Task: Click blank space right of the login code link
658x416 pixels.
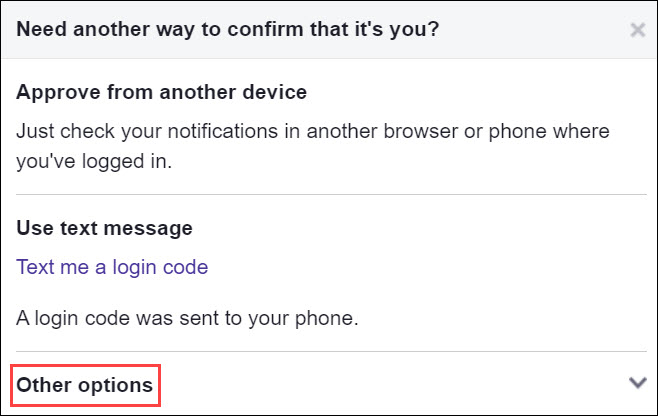Action: [x=420, y=267]
